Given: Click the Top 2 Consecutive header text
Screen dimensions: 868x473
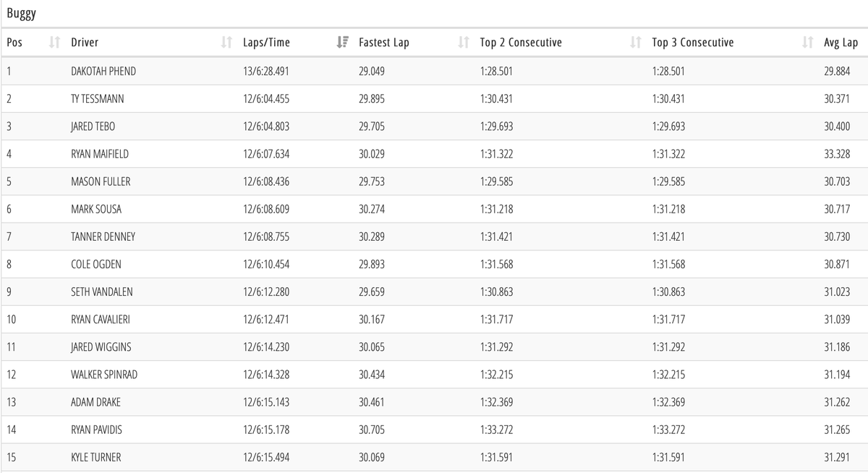Looking at the screenshot, I should coord(521,43).
